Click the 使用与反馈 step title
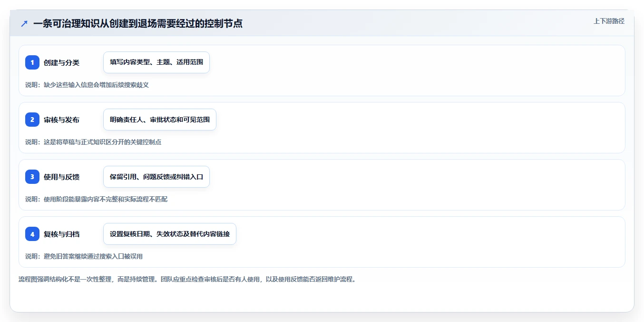Image resolution: width=644 pixels, height=322 pixels. pyautogui.click(x=61, y=177)
